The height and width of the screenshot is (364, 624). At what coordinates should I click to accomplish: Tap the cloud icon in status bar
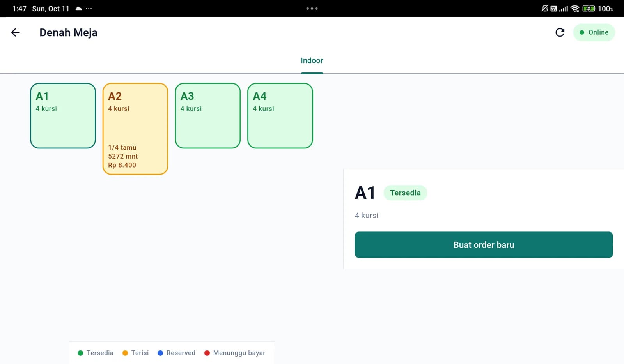[x=79, y=9]
